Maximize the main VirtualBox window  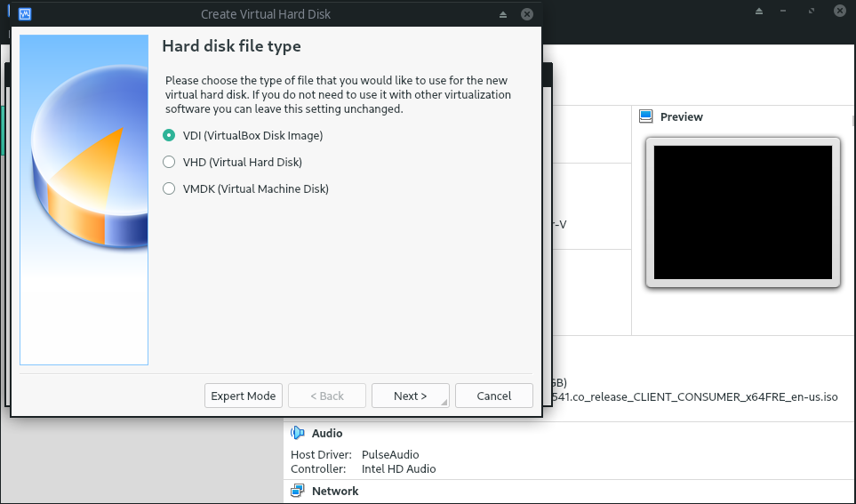tap(812, 12)
